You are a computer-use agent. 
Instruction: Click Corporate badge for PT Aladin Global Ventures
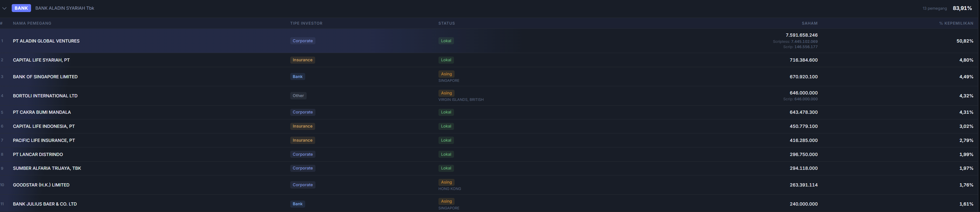303,41
